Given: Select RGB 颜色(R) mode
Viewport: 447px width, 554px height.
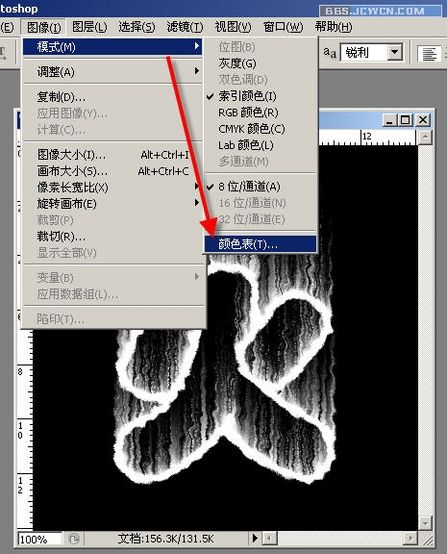Looking at the screenshot, I should coord(260,112).
